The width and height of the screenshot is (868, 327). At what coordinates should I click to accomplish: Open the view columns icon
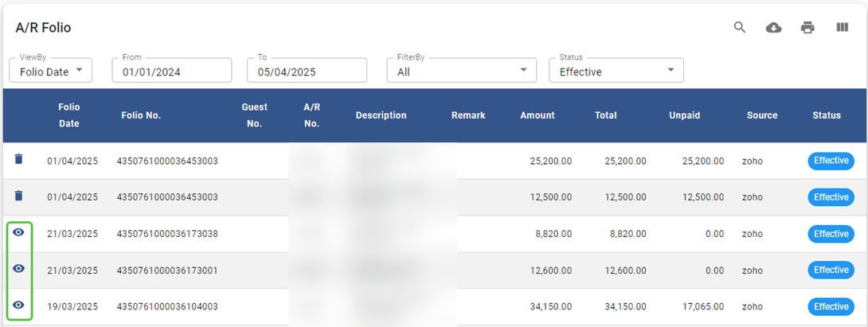(x=842, y=28)
